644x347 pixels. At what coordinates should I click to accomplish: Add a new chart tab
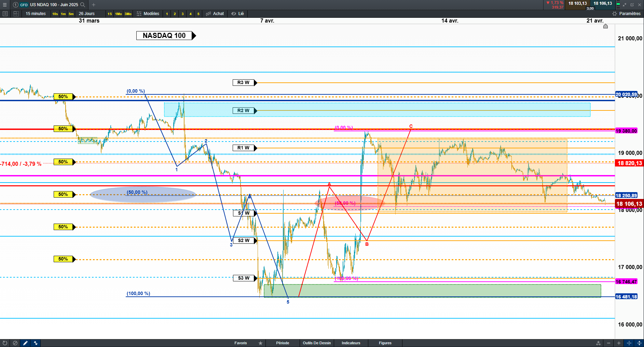[94, 5]
